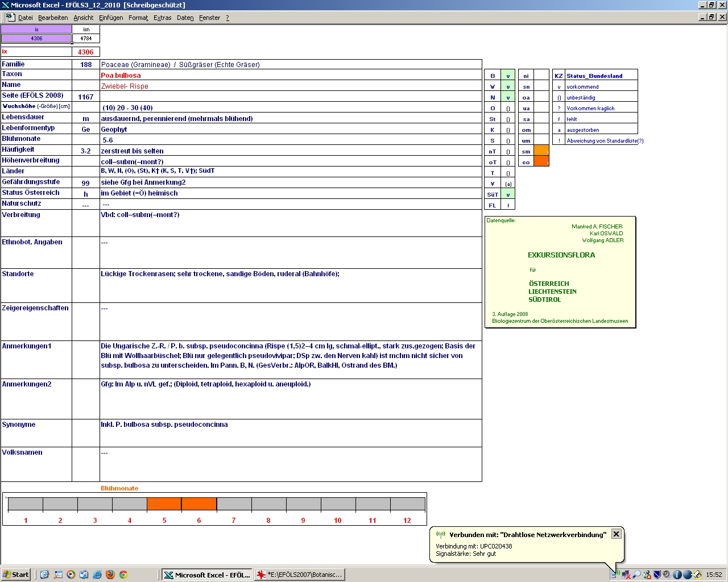Click the Excel workbook icon beside Datei menu
The width and height of the screenshot is (728, 582).
pos(10,17)
